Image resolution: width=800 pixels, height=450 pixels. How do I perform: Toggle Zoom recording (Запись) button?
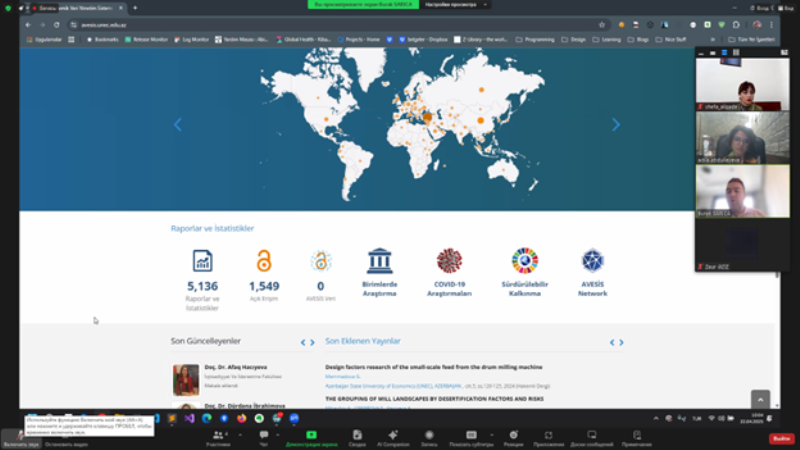(428, 435)
